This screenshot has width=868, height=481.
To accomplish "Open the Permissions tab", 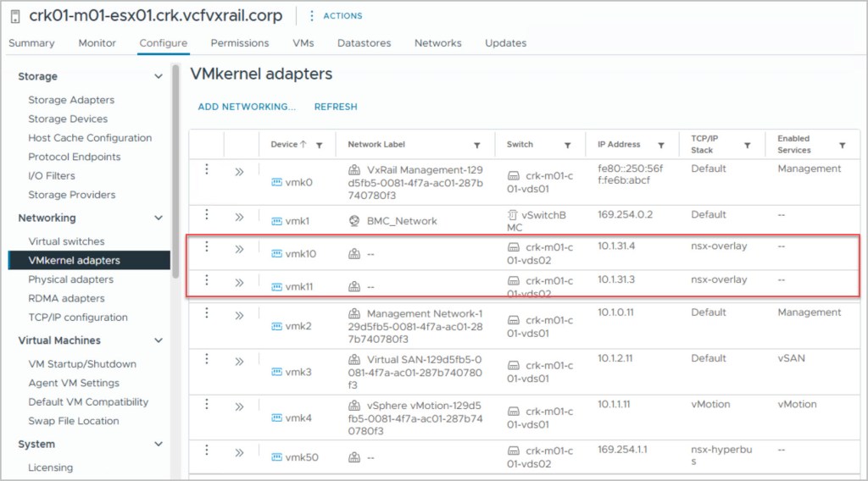I will pyautogui.click(x=240, y=43).
